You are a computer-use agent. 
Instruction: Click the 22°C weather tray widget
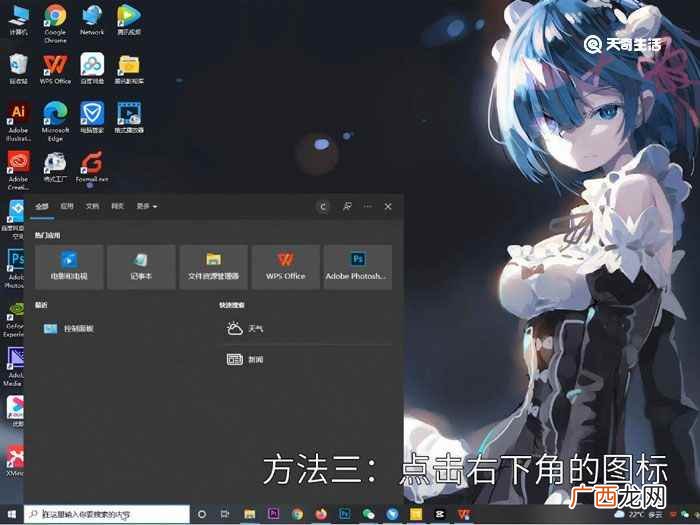tap(638, 515)
